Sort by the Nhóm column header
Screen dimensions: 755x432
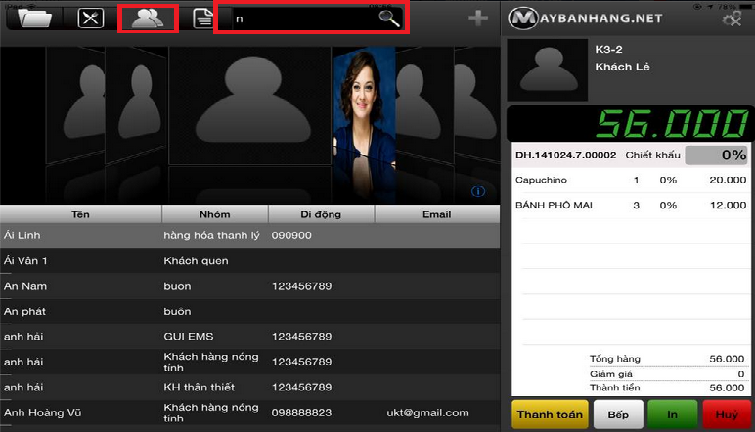point(214,214)
